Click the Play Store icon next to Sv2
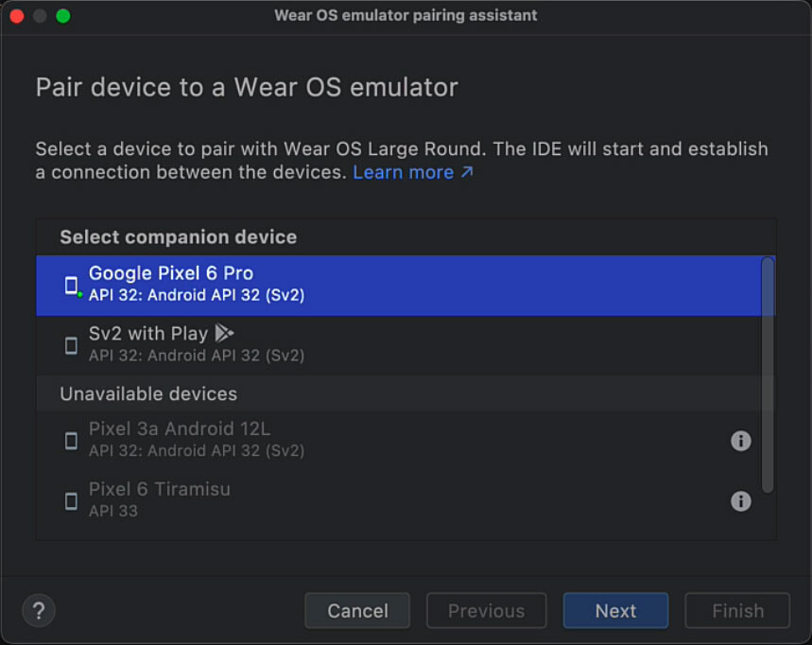This screenshot has width=812, height=645. [223, 332]
